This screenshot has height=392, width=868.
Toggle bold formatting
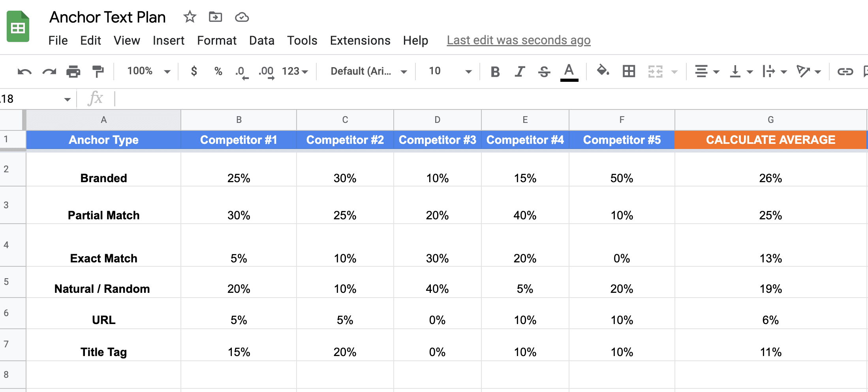click(495, 72)
